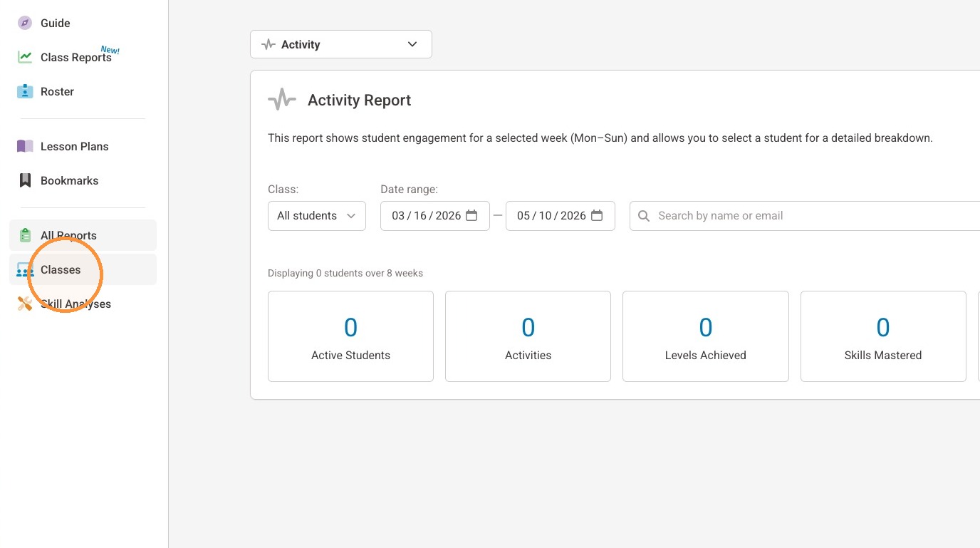Click the Active Students summary card
The image size is (980, 548).
point(350,336)
